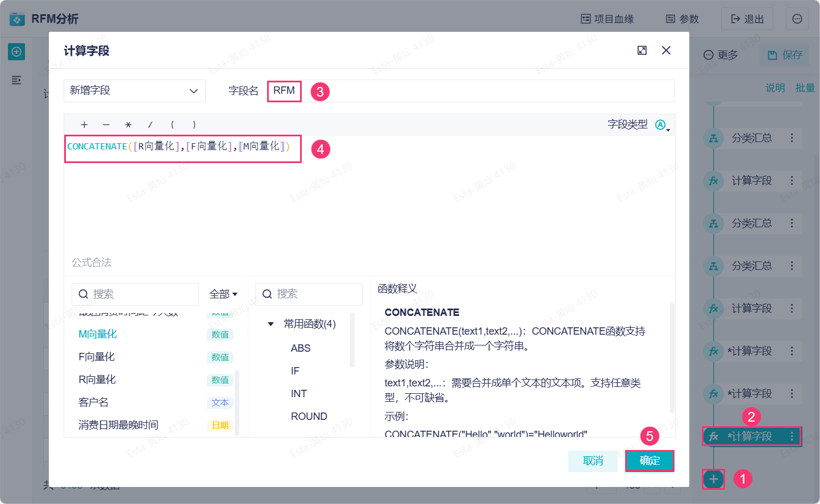Screen dimensions: 820x504
Task: Insert a right parenthesis into the formula
Action: pyautogui.click(x=194, y=125)
